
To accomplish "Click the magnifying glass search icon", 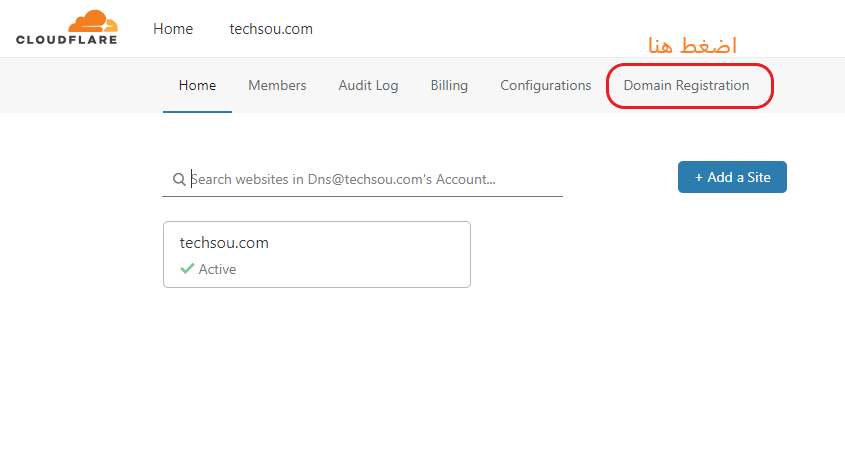I will [179, 179].
